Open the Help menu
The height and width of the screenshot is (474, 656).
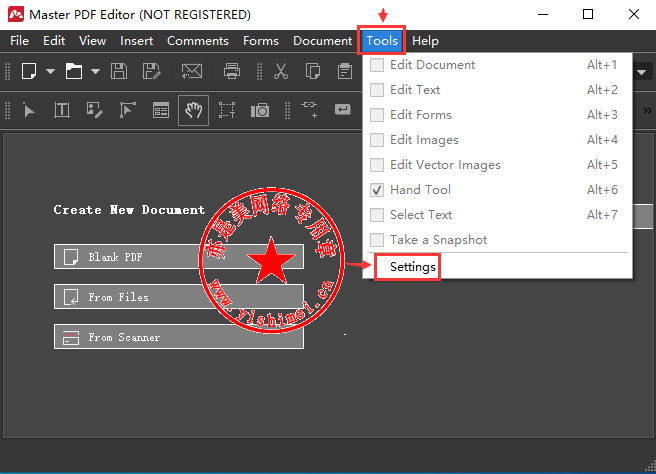coord(425,41)
